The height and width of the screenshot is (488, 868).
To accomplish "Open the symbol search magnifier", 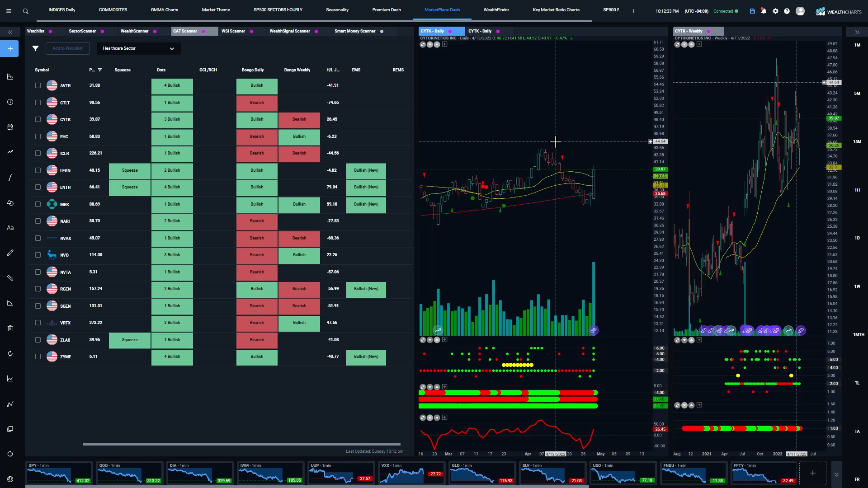I will [26, 11].
